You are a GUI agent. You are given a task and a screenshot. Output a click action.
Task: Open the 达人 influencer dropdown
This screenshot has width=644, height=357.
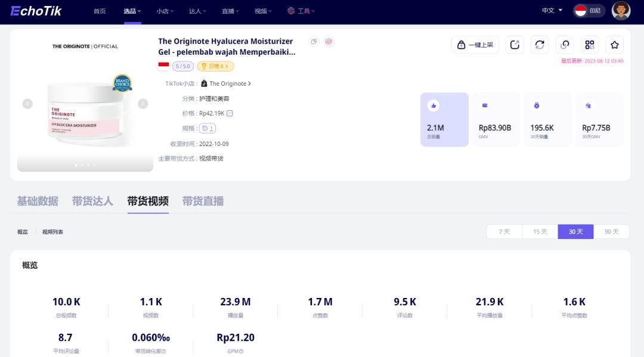(x=197, y=11)
